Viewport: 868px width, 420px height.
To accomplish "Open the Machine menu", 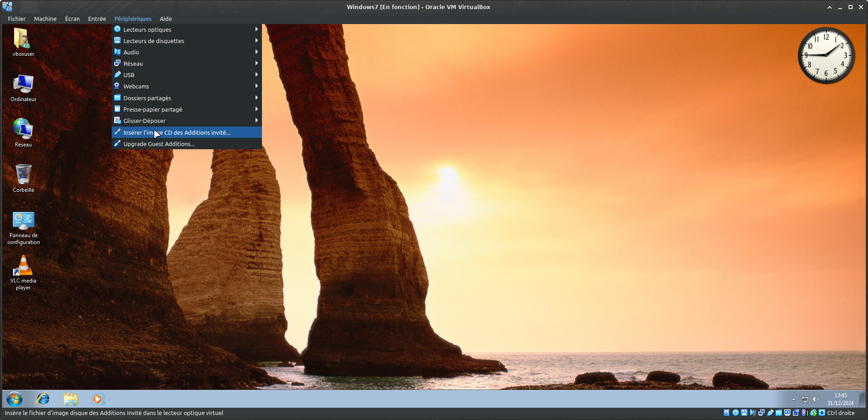I will tap(45, 19).
